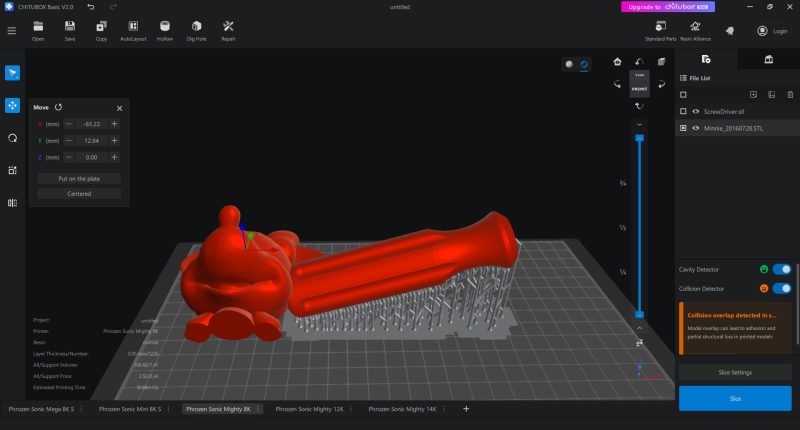The height and width of the screenshot is (430, 800).
Task: Click the Save toolbar icon
Action: [70, 31]
